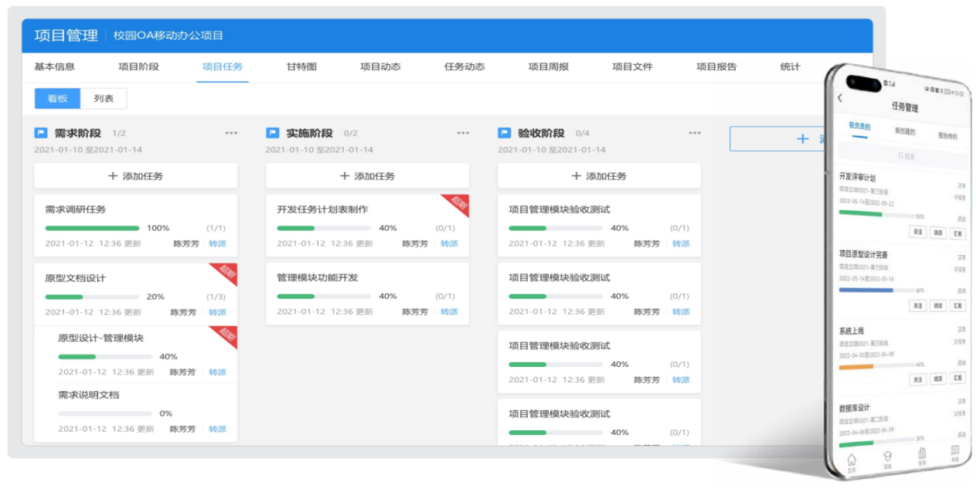The image size is (980, 489).
Task: Switch to 看板 board view
Action: (x=57, y=98)
